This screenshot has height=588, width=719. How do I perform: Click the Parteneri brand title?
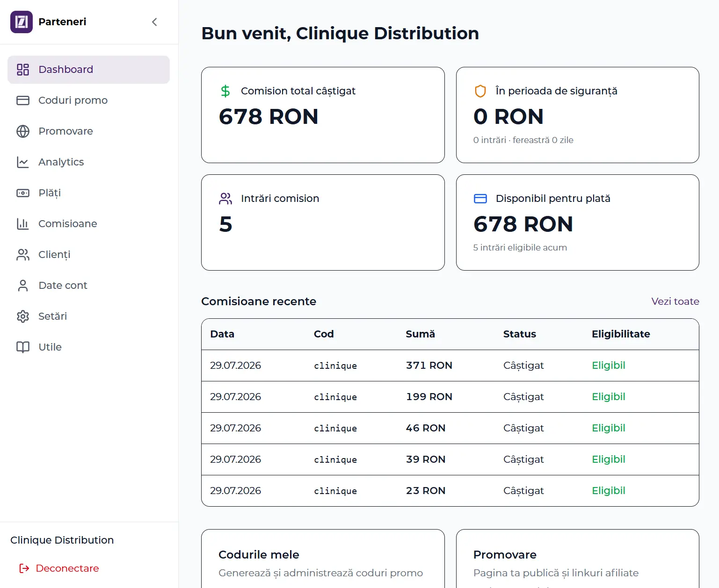[62, 22]
